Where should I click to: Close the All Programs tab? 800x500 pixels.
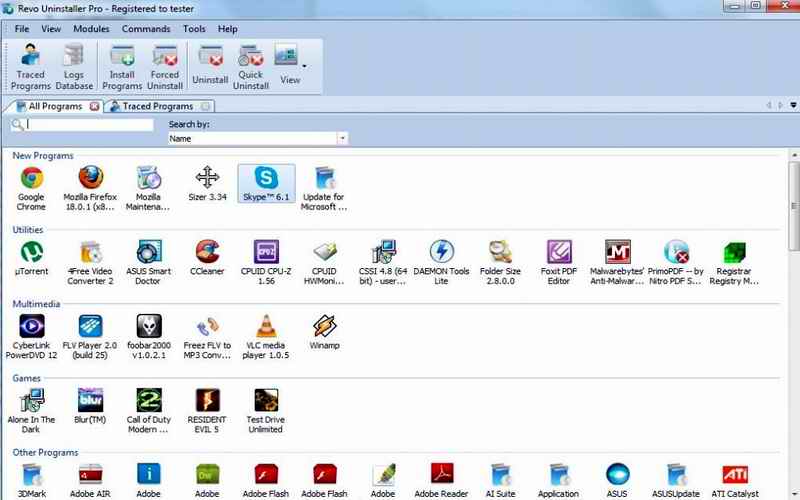[x=95, y=106]
